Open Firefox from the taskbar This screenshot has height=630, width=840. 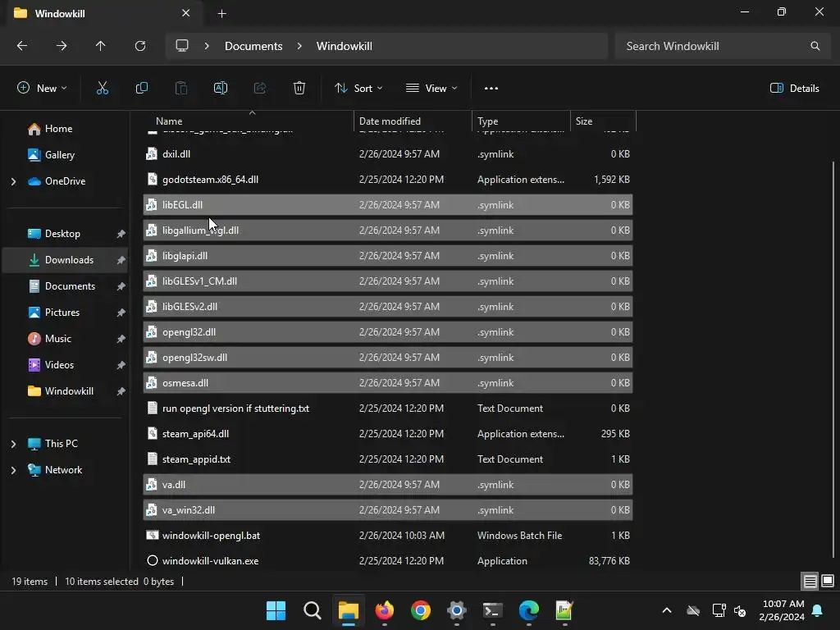[385, 610]
